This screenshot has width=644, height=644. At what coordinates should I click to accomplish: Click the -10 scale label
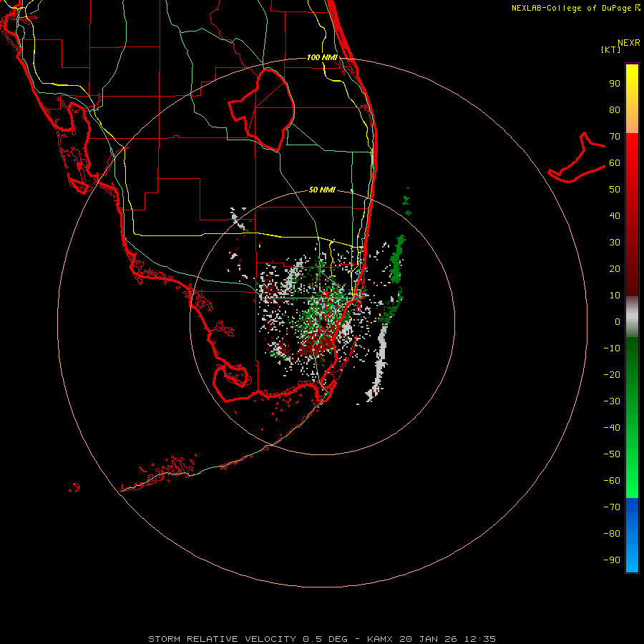click(612, 348)
